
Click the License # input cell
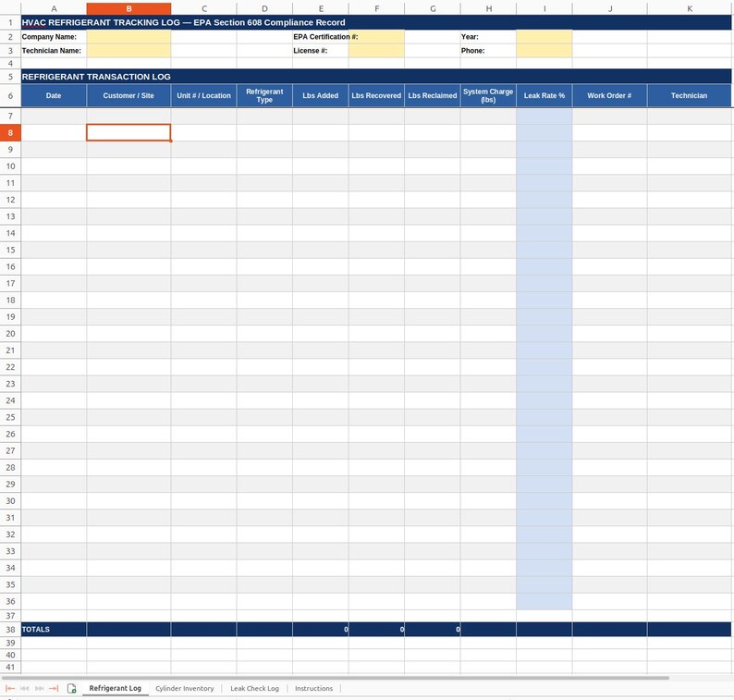point(376,51)
